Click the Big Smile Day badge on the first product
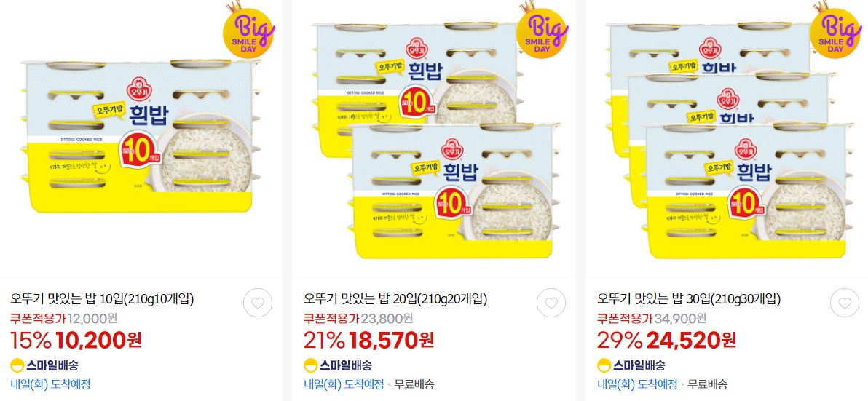 (248, 31)
